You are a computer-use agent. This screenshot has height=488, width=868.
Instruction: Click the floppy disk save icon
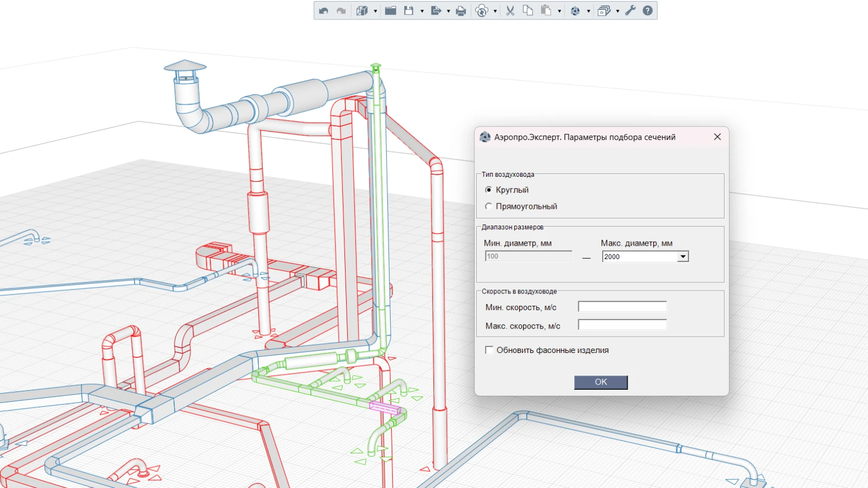(x=409, y=11)
